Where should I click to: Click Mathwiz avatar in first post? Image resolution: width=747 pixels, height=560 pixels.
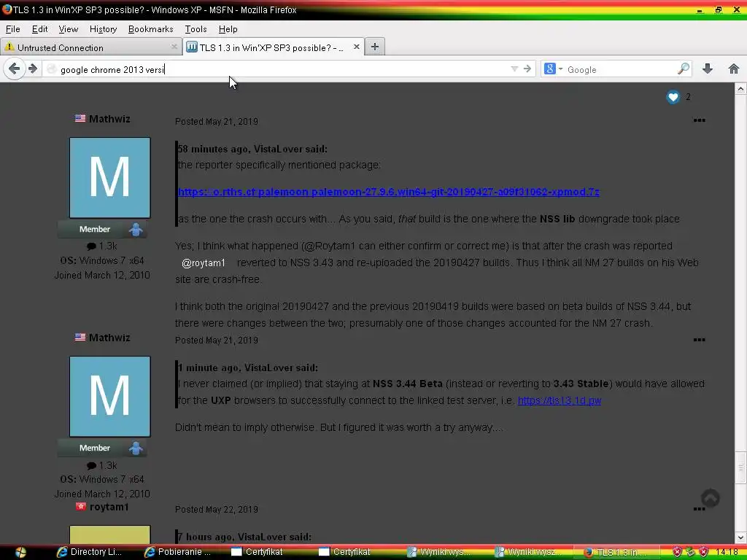(110, 178)
